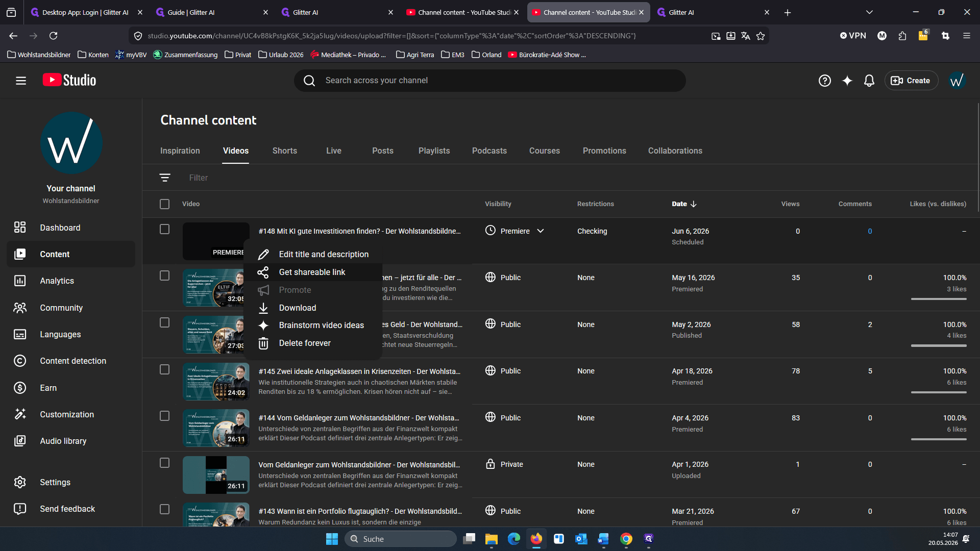Toggle the select-all videos checkbox in header
This screenshot has height=551, width=980.
[164, 204]
